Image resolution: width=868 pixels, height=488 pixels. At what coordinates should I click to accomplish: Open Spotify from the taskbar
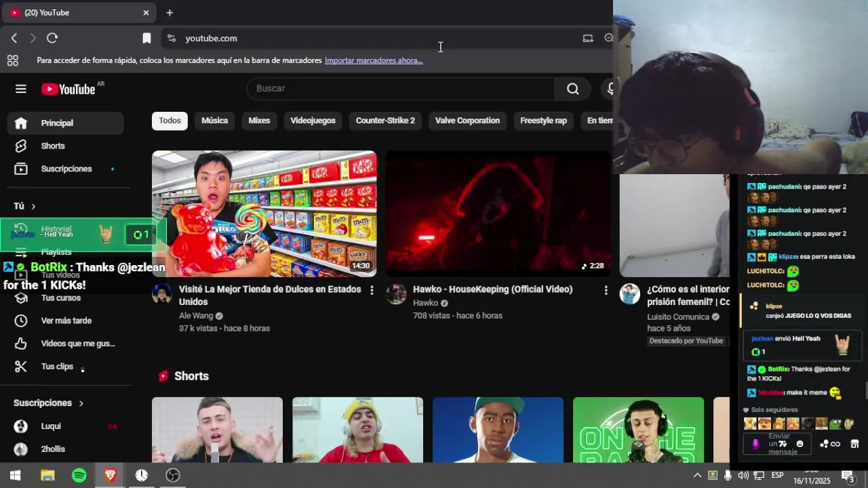point(79,475)
